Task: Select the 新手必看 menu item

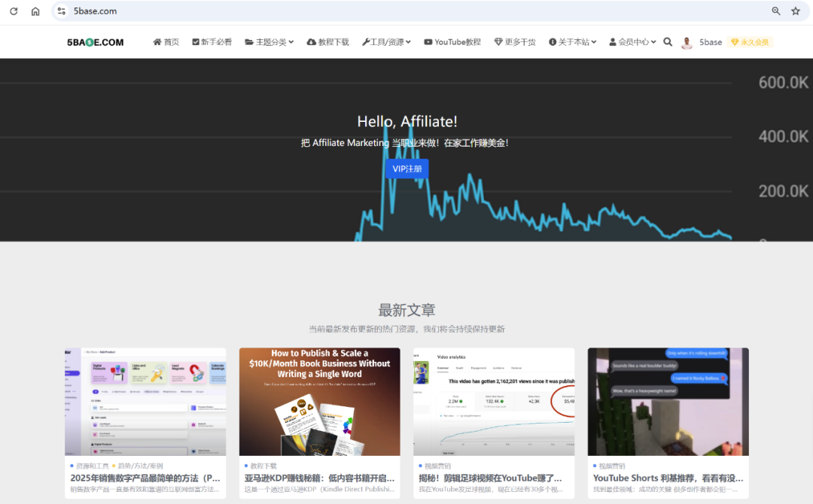Action: (213, 42)
